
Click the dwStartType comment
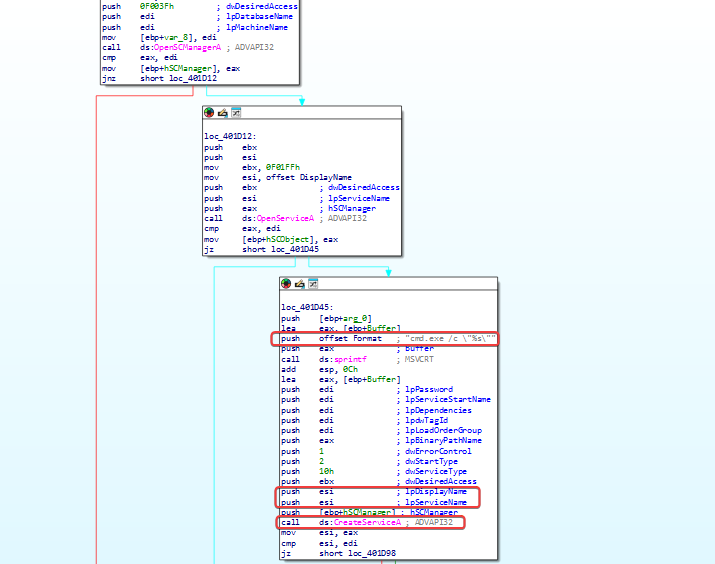pyautogui.click(x=431, y=461)
